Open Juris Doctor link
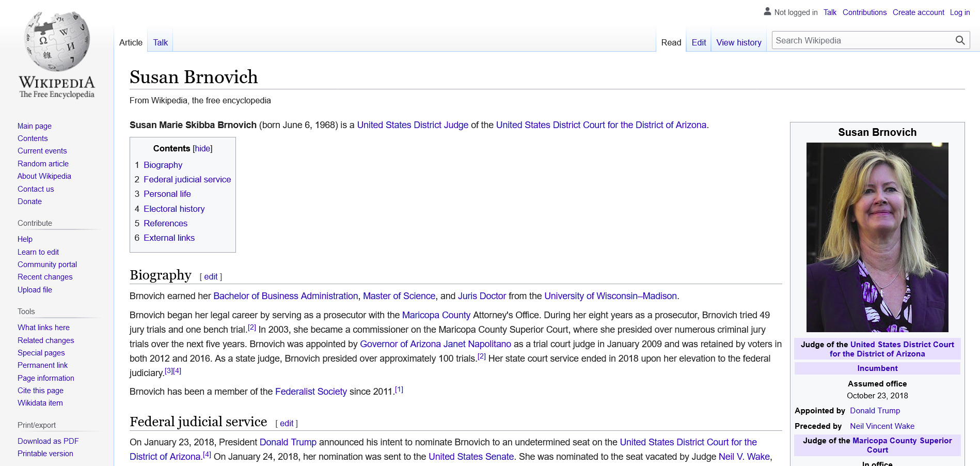 click(482, 296)
